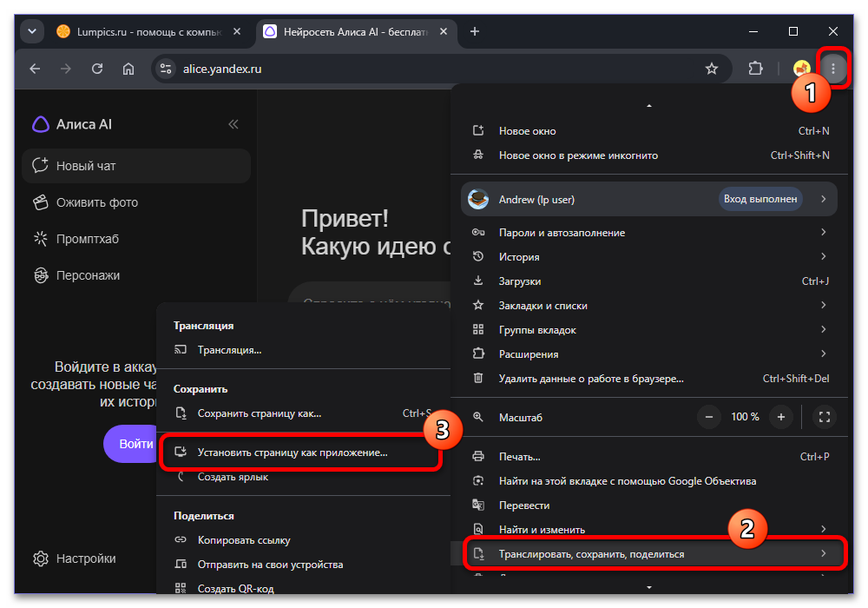
Task: Open the tab search dropdown arrow
Action: click(x=32, y=31)
